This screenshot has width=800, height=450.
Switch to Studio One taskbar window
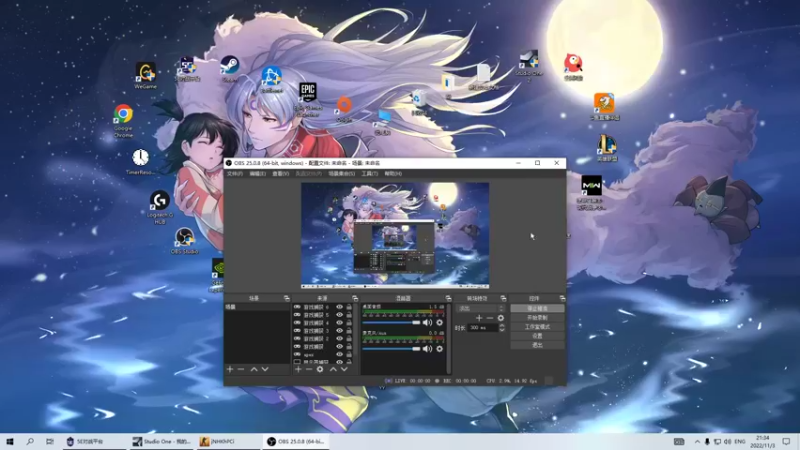point(161,441)
